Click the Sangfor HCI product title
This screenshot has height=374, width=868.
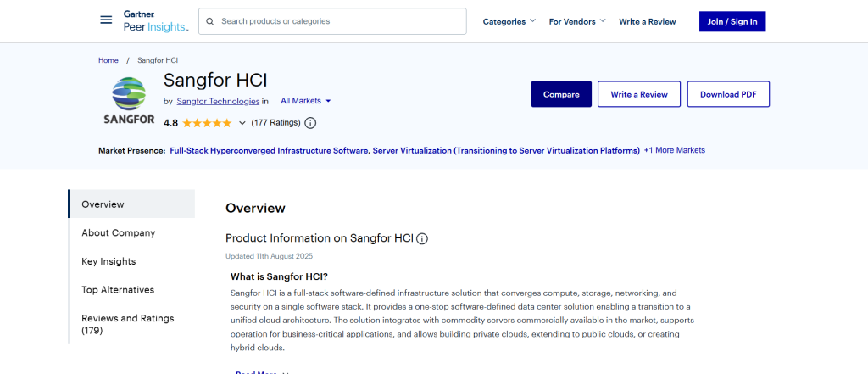tap(215, 81)
